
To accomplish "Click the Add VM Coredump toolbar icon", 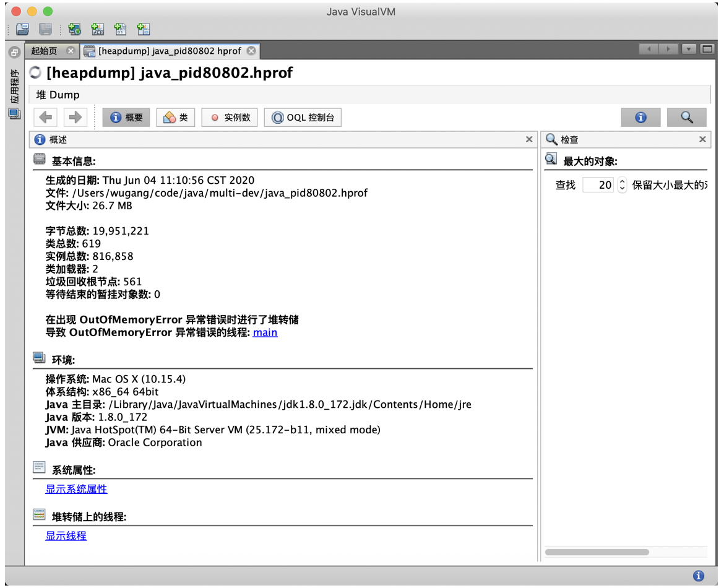I will [120, 29].
